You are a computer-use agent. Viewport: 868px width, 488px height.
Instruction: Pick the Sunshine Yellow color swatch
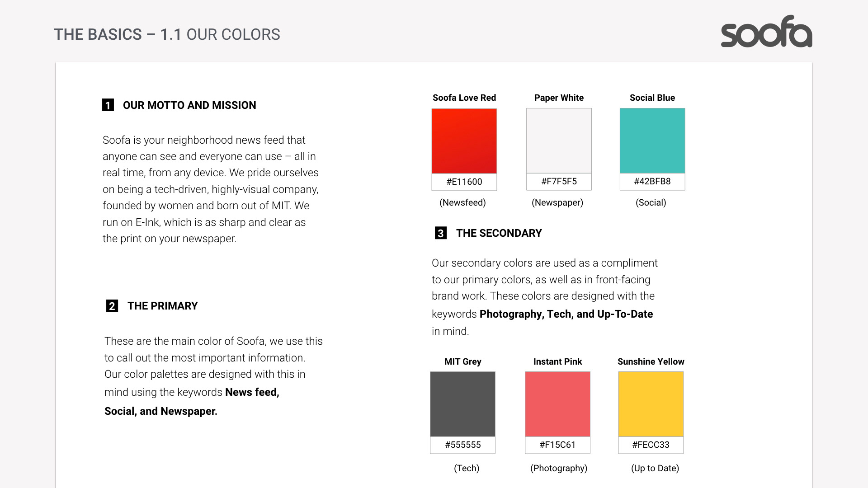tap(651, 404)
